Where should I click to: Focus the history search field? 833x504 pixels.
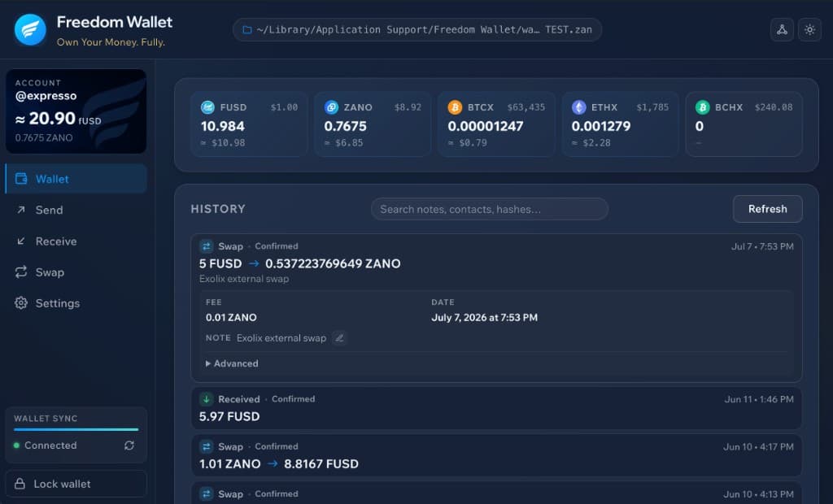[489, 209]
